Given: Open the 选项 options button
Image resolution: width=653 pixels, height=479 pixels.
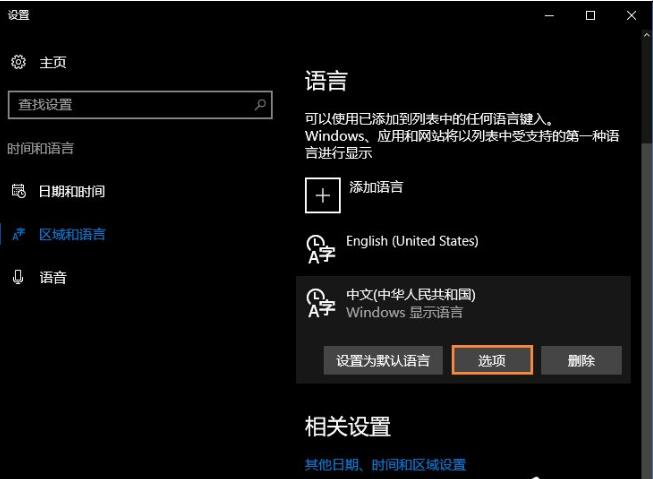Looking at the screenshot, I should tap(492, 360).
